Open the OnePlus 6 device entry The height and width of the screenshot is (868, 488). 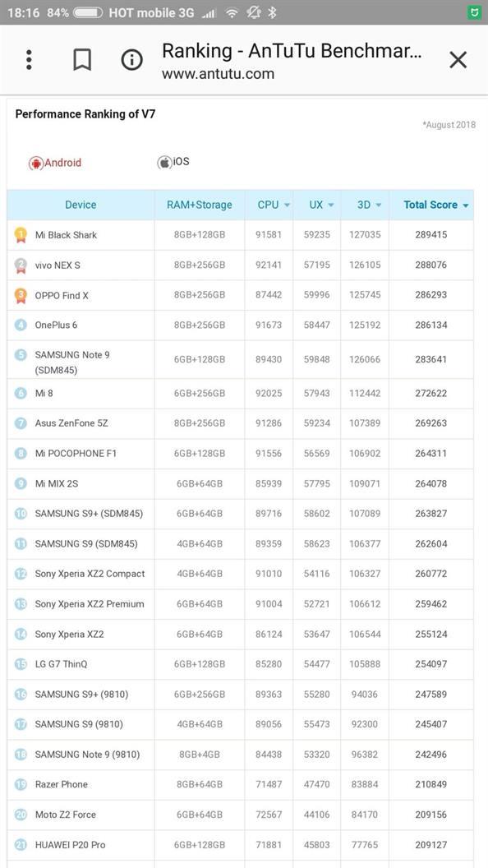[x=56, y=325]
